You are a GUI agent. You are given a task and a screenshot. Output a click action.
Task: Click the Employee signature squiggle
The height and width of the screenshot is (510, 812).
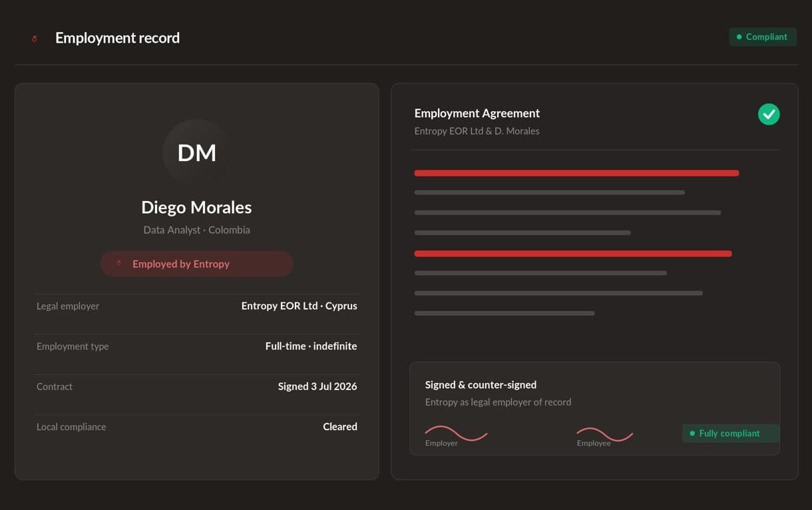[x=604, y=434]
